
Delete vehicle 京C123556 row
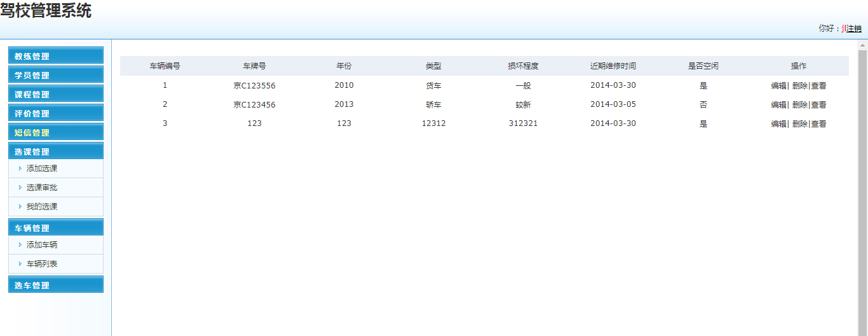pyautogui.click(x=800, y=86)
